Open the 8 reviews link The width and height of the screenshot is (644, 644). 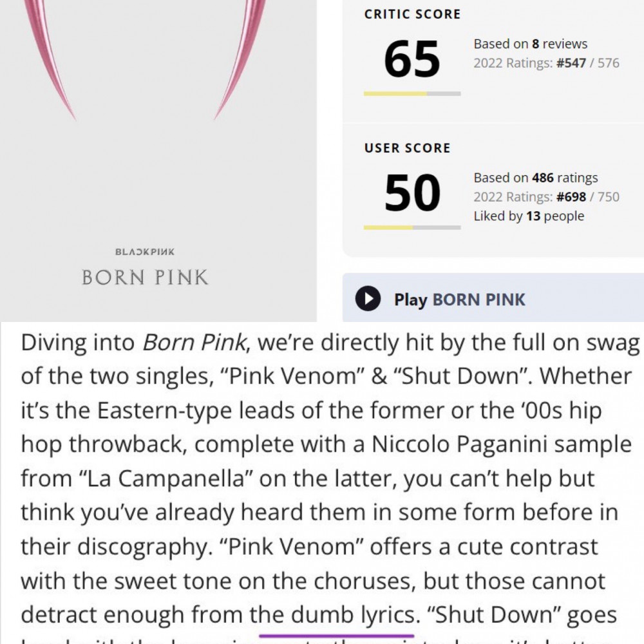click(x=560, y=44)
